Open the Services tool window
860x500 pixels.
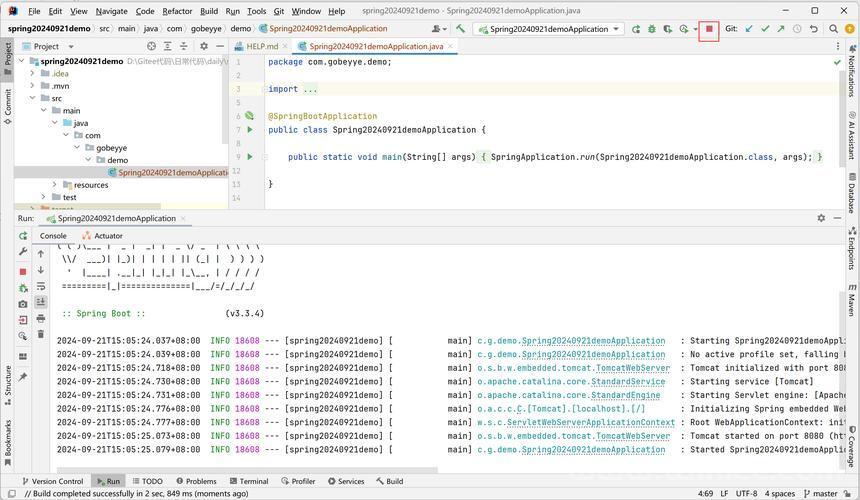(346, 481)
